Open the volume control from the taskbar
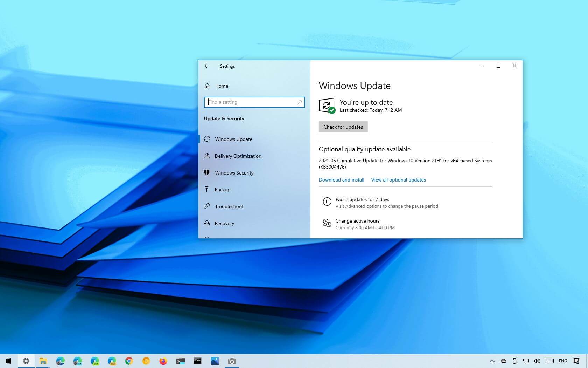Viewport: 588px width, 368px height. click(537, 361)
